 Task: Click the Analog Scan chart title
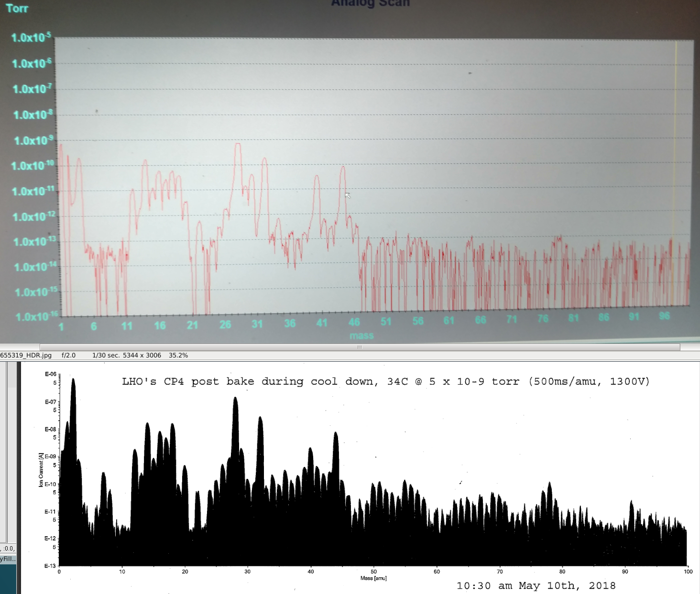coord(370,4)
